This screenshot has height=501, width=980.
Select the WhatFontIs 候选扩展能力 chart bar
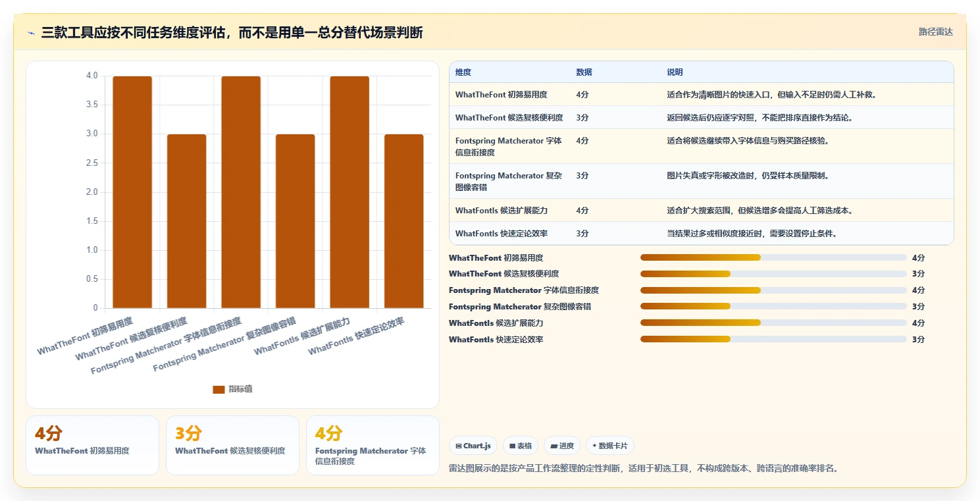point(349,192)
